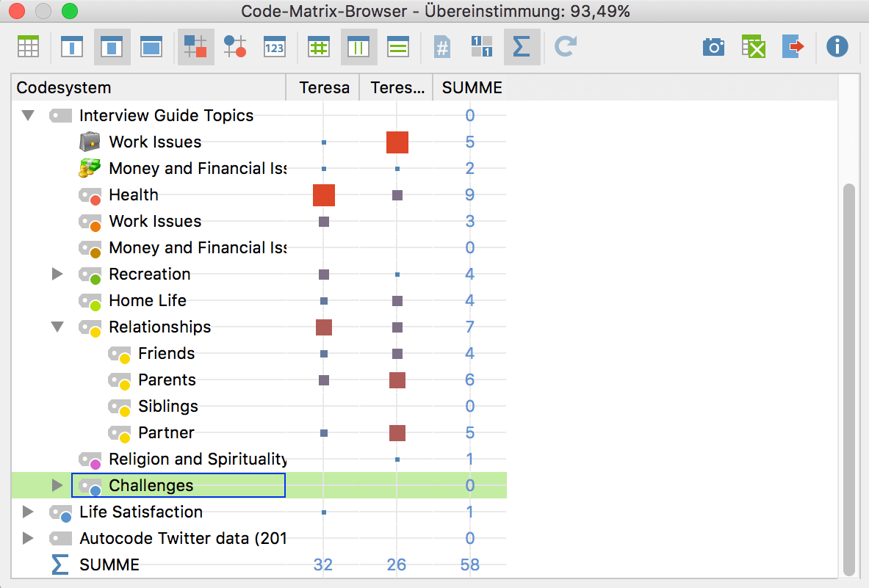Click the Codesystem column header
Screen dimensions: 869x588
point(148,87)
